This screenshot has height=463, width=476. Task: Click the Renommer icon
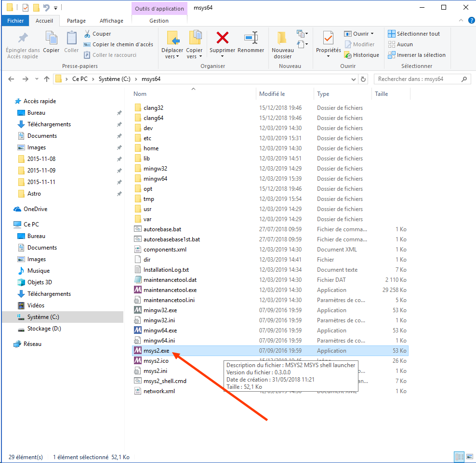(251, 38)
